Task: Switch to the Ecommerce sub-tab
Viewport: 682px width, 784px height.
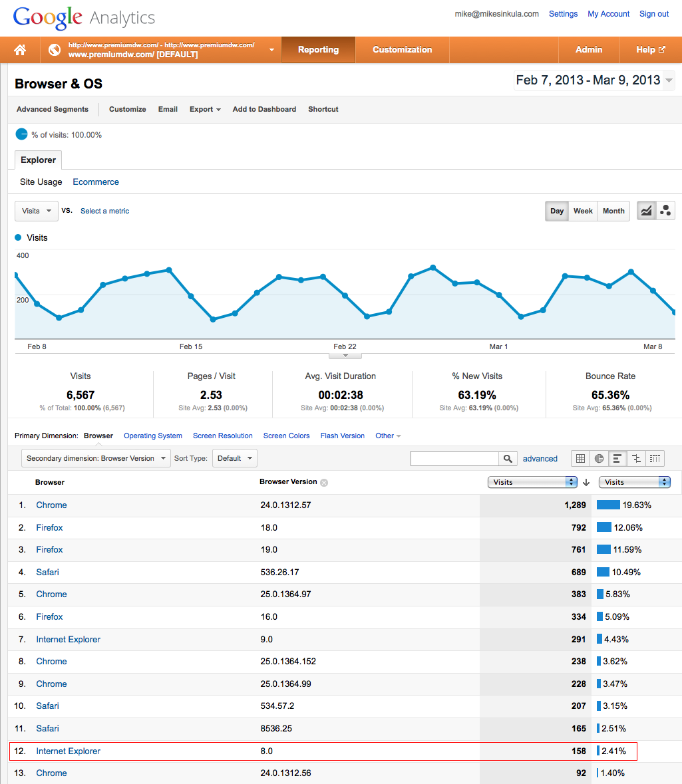Action: [x=96, y=182]
